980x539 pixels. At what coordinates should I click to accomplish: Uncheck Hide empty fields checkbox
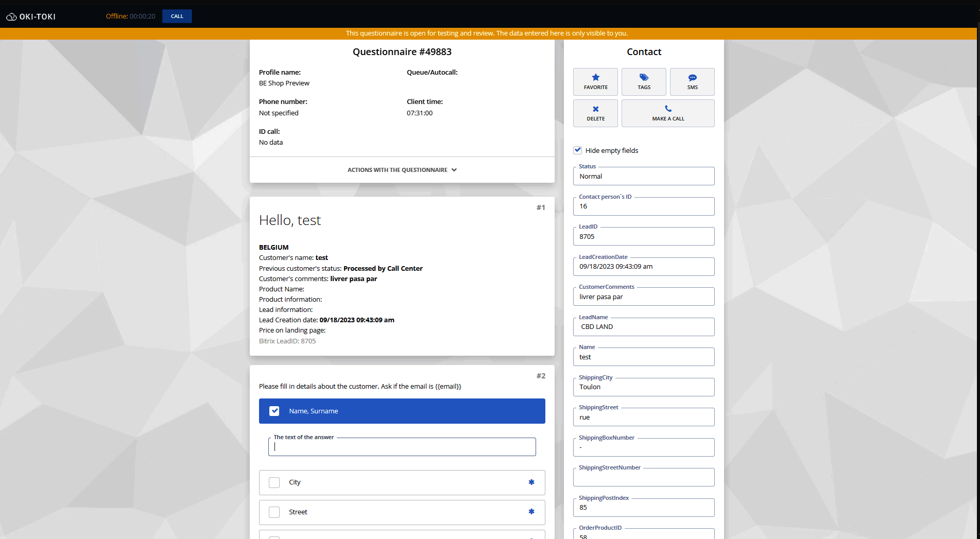tap(578, 150)
